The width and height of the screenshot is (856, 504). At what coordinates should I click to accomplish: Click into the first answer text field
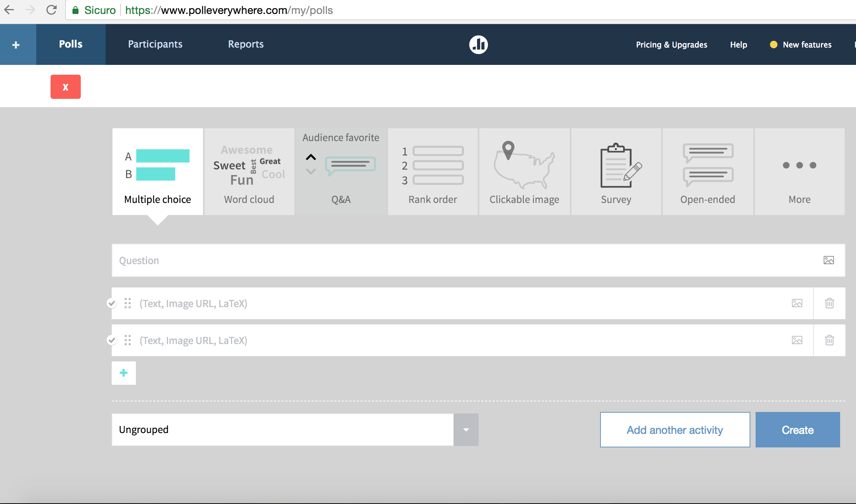[462, 303]
